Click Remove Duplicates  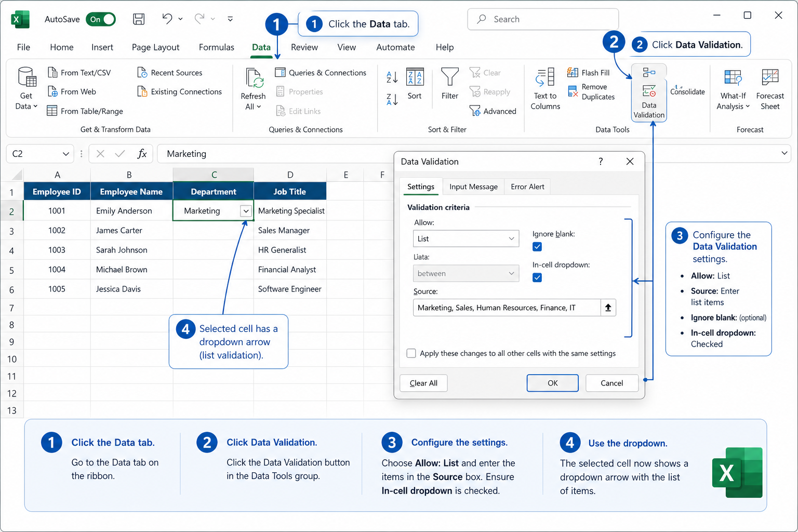[x=591, y=91]
